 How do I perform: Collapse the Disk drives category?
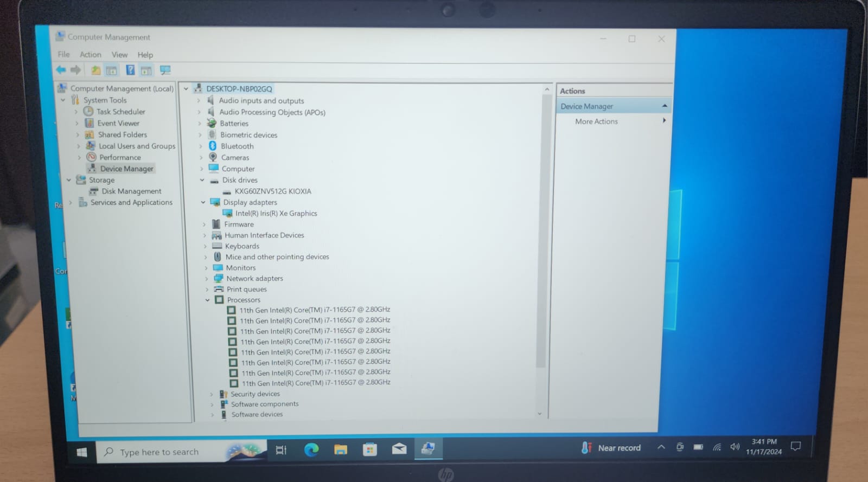coord(202,180)
